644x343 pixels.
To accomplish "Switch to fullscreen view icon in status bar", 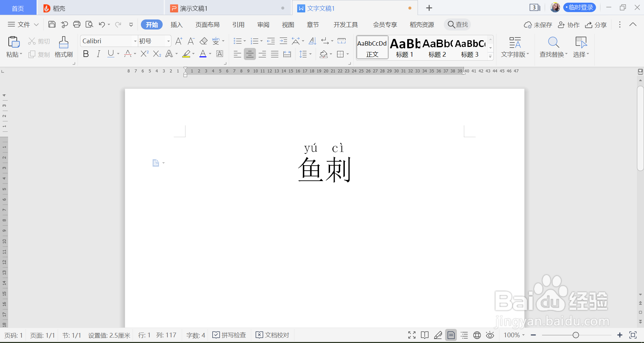I will [412, 335].
